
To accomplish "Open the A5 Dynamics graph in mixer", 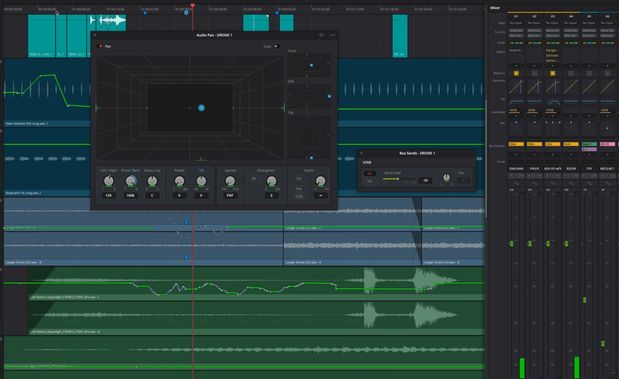I will click(589, 87).
